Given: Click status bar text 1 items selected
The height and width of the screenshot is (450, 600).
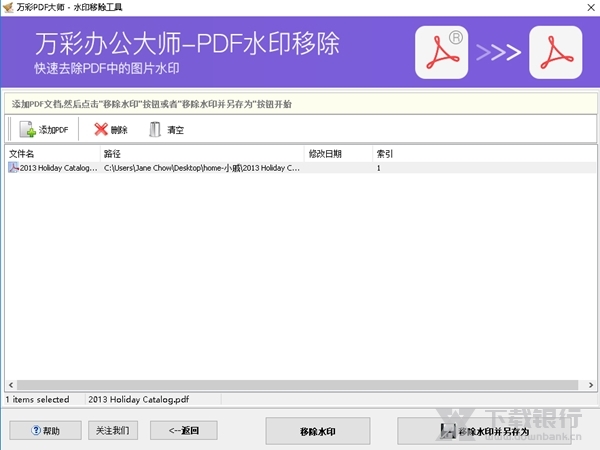Looking at the screenshot, I should point(38,399).
